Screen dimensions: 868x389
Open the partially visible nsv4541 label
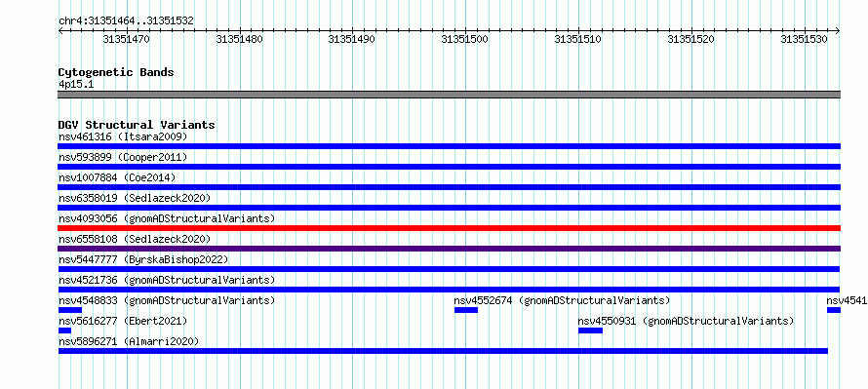[847, 300]
